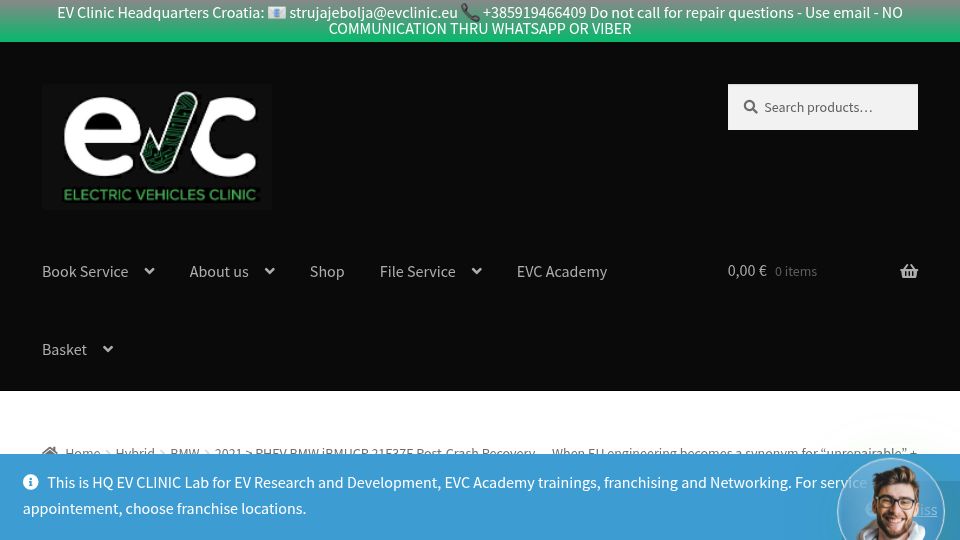Open the Book Service menu item
This screenshot has width=960, height=540.
coord(85,271)
